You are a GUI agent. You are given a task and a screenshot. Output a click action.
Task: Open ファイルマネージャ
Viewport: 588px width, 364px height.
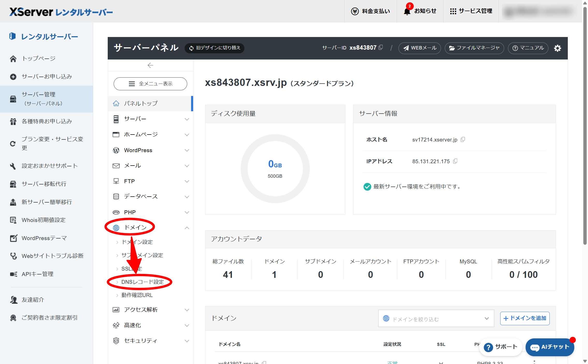tap(474, 48)
